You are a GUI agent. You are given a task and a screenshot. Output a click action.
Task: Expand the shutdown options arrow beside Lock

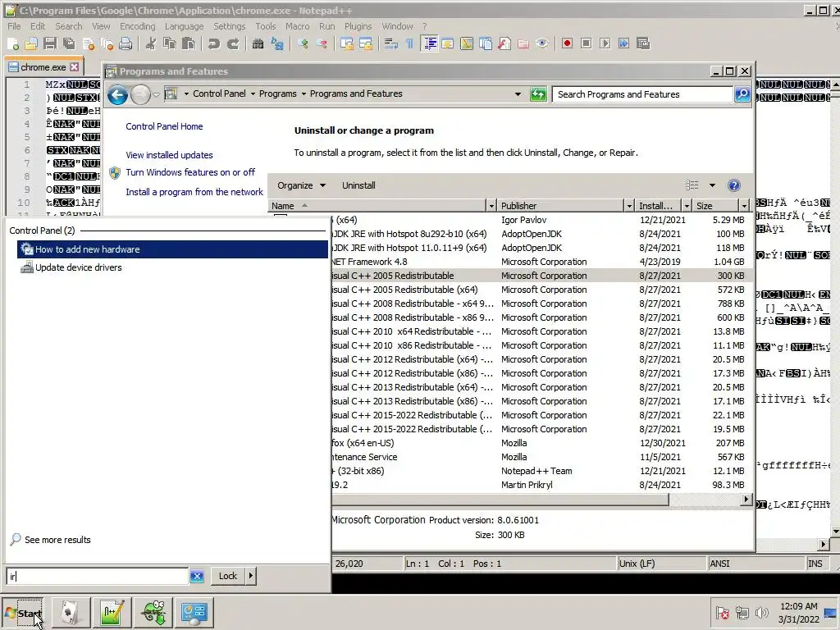[x=251, y=576]
